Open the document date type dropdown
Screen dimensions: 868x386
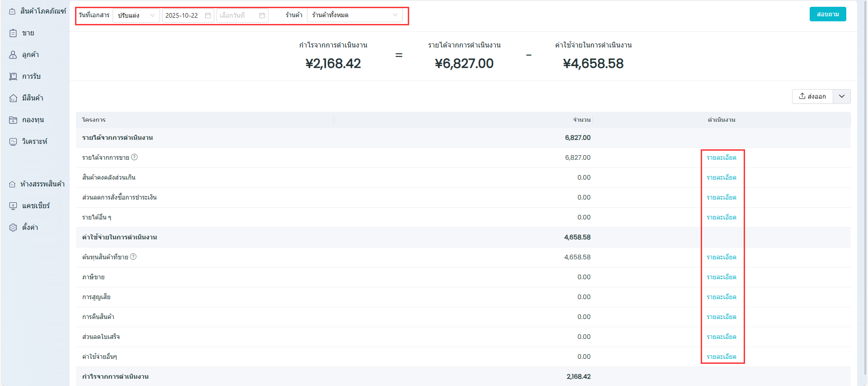click(x=136, y=15)
